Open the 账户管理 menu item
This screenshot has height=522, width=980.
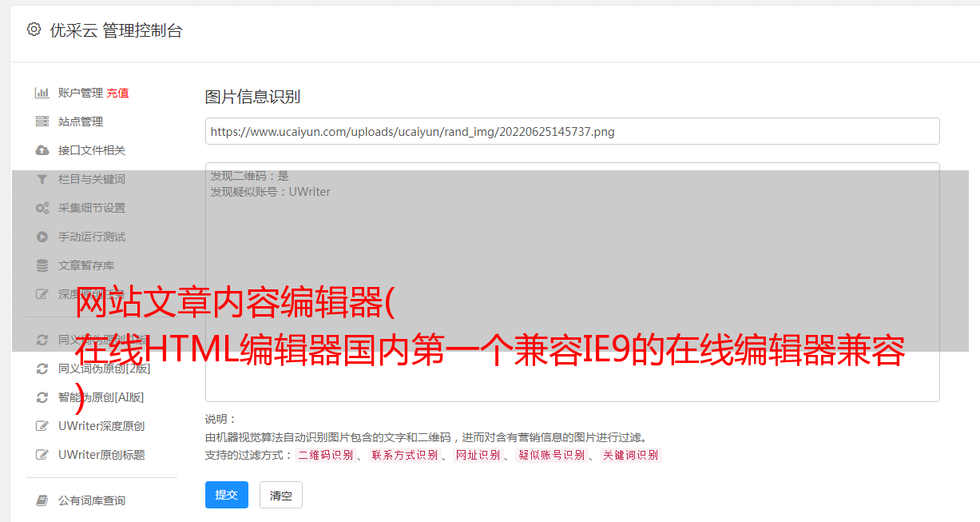[81, 93]
